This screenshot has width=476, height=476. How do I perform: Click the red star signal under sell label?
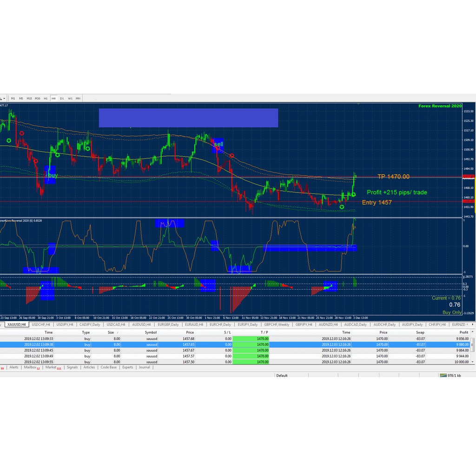click(231, 156)
